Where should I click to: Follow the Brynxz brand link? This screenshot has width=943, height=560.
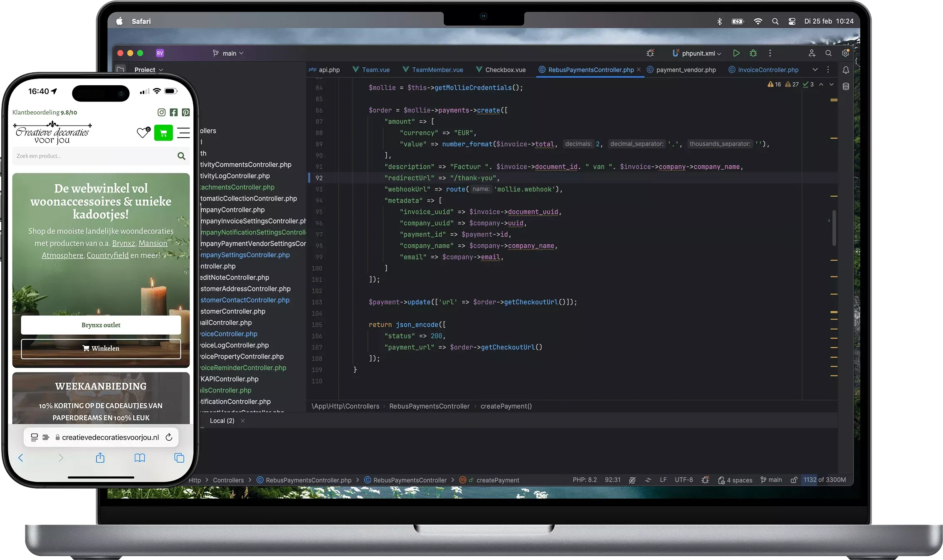pyautogui.click(x=123, y=243)
